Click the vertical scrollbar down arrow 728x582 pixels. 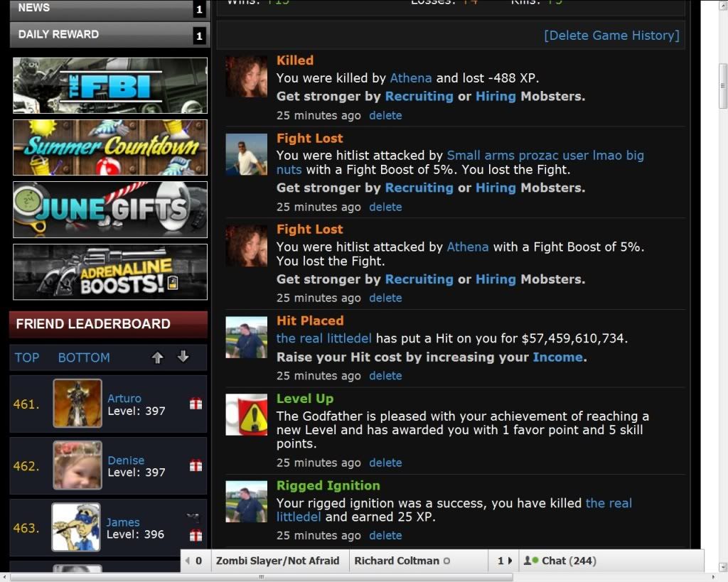[722, 566]
